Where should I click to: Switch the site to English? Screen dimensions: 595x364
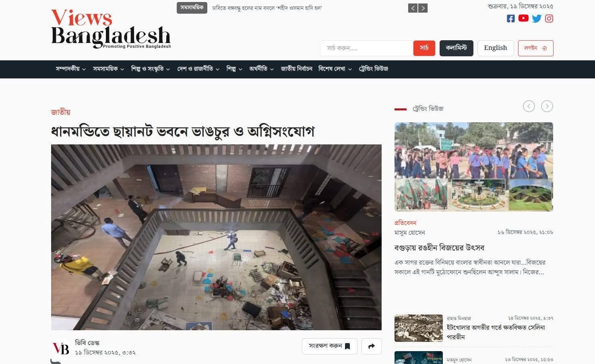[x=496, y=48]
